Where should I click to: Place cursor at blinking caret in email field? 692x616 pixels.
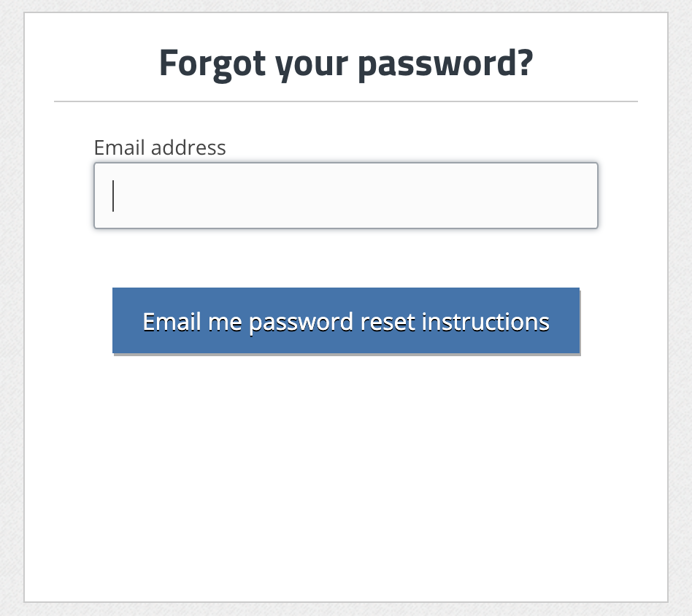click(x=113, y=196)
